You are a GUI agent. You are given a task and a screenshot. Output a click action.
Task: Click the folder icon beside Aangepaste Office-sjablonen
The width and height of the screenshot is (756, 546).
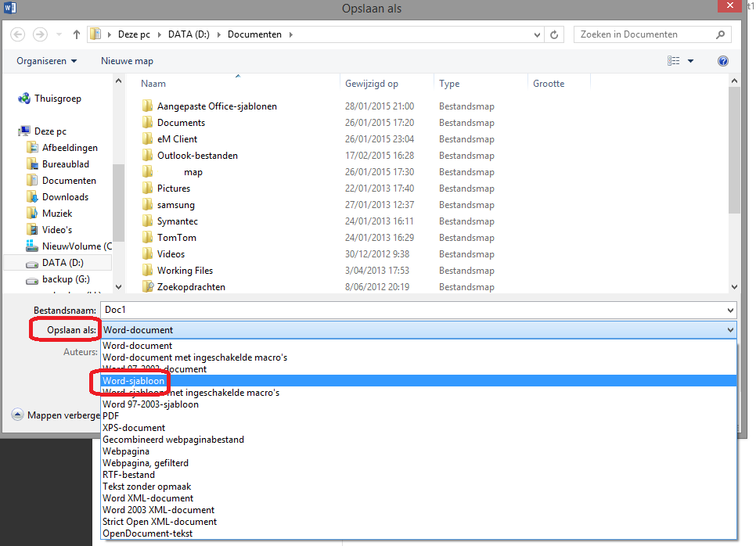[148, 106]
